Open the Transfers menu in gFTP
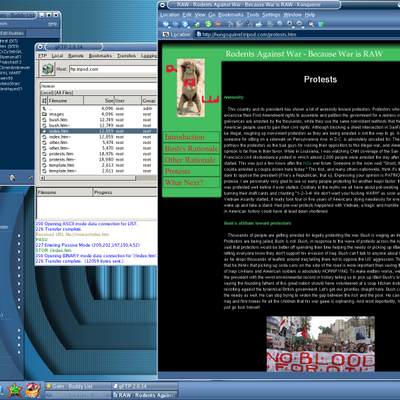The height and width of the screenshot is (400, 400). click(126, 56)
